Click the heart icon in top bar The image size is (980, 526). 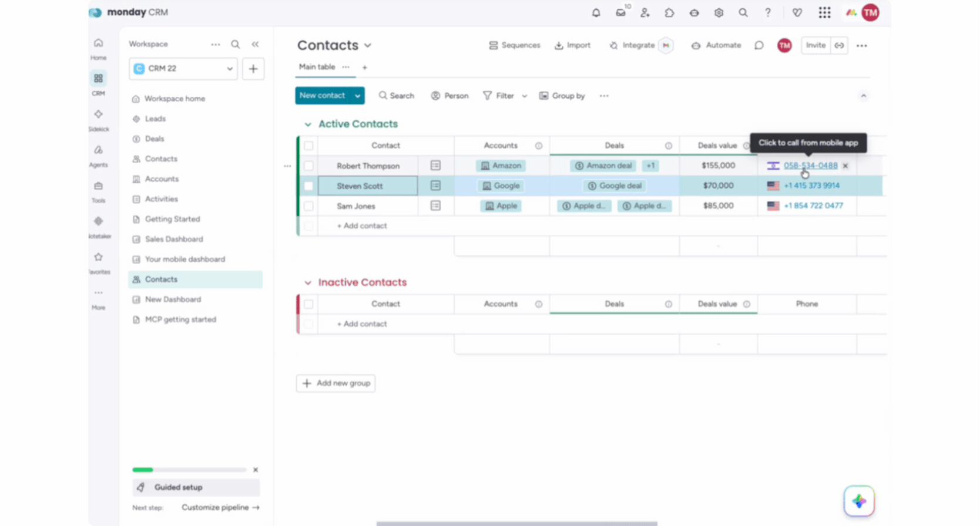click(797, 12)
